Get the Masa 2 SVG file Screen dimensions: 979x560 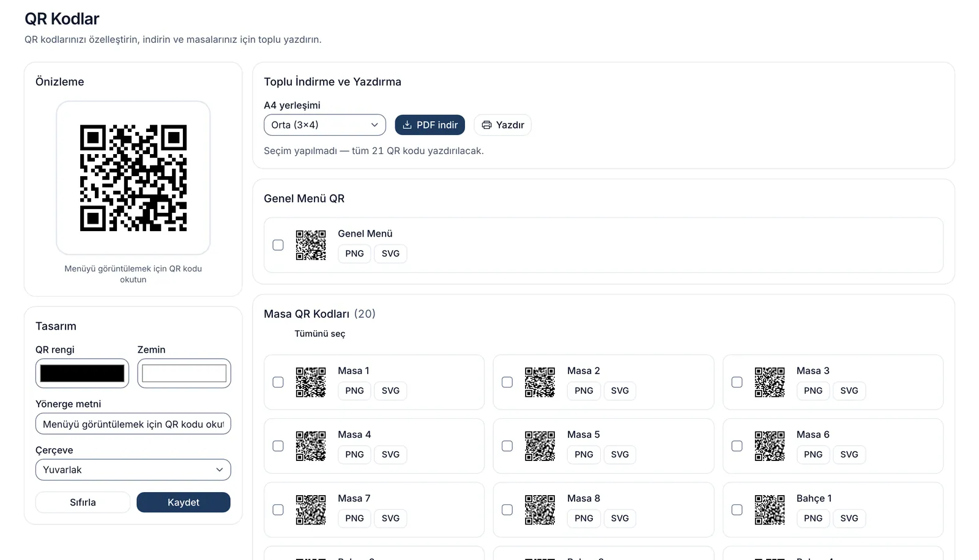point(620,391)
